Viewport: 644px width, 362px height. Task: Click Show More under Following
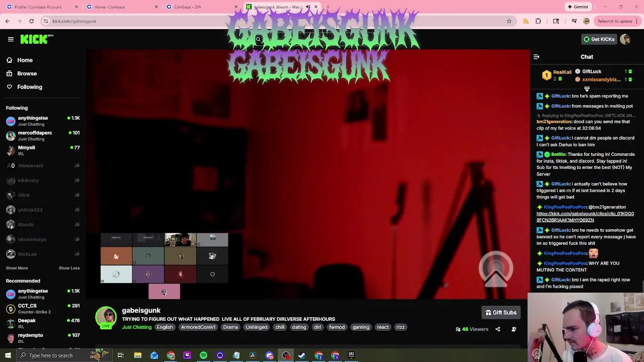pyautogui.click(x=17, y=268)
